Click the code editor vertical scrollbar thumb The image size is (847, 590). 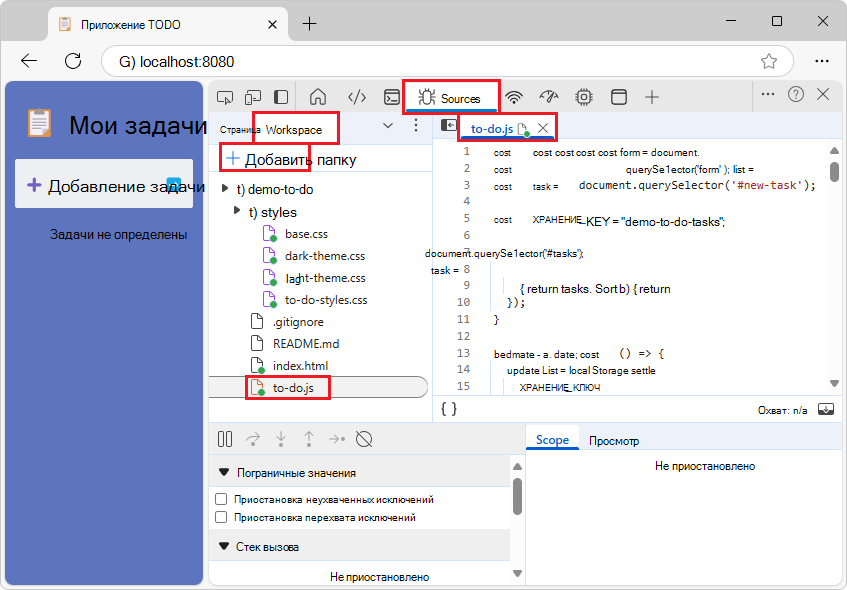(834, 171)
